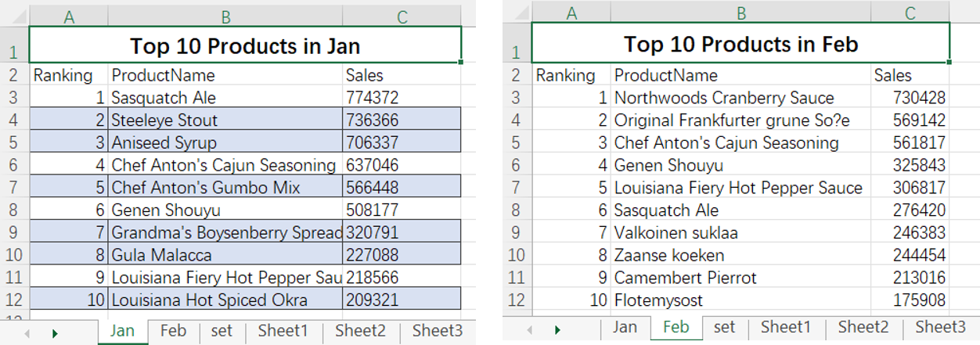
Task: Select column C header in right spreadsheet
Action: (x=910, y=13)
